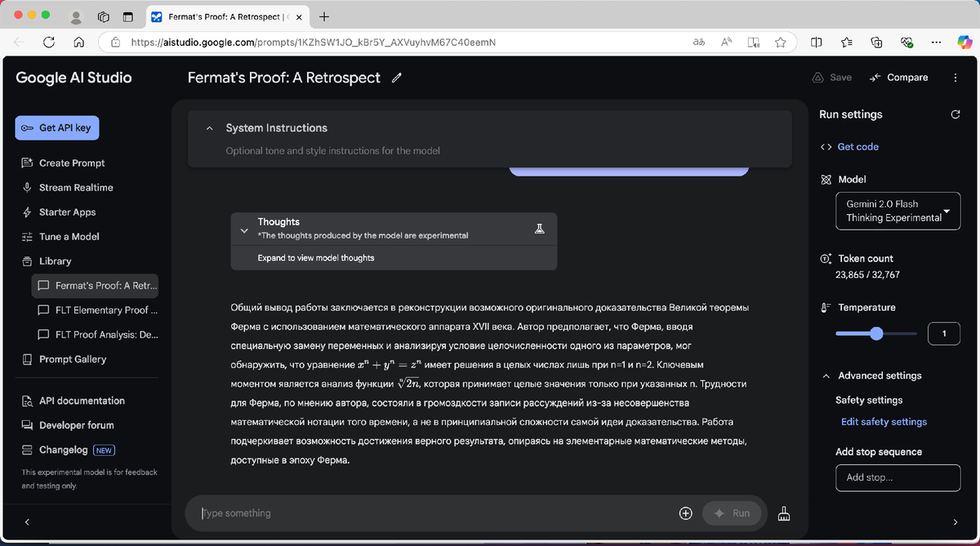The height and width of the screenshot is (546, 980).
Task: Reload the page in the browser
Action: coord(49,42)
